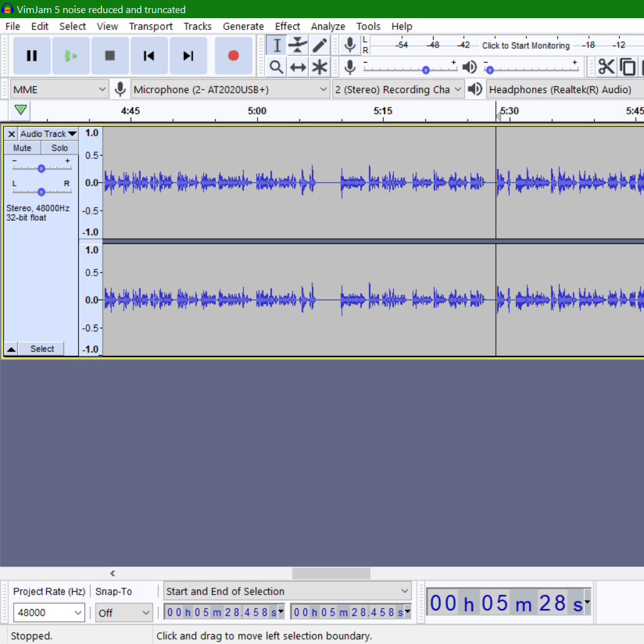Click the Cut scissors icon
644x644 pixels.
coord(606,67)
